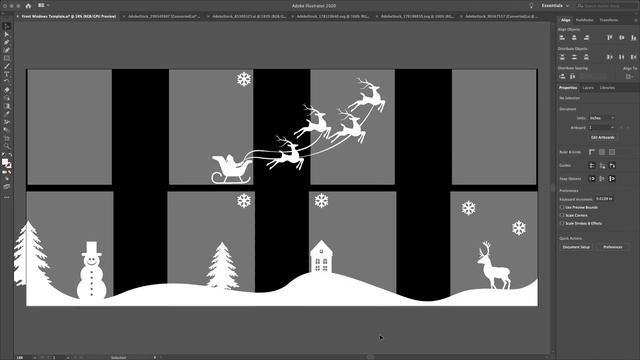Open the Essentials workspace dropdown
This screenshot has width=640, height=360.
click(x=555, y=6)
